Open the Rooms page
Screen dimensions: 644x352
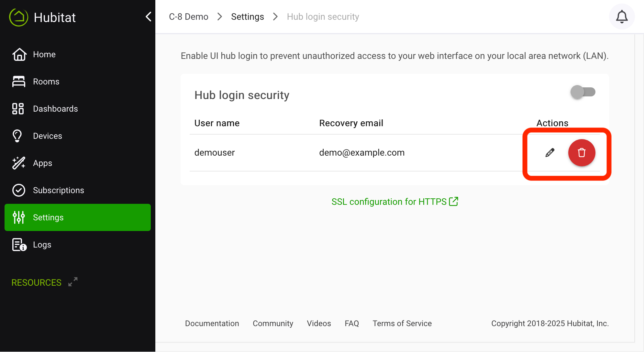(x=46, y=82)
